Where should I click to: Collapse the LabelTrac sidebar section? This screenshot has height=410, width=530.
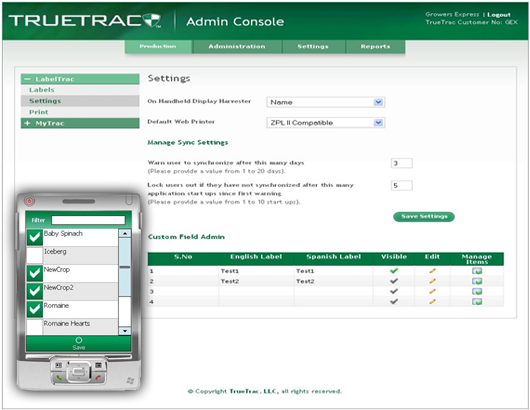[80, 79]
